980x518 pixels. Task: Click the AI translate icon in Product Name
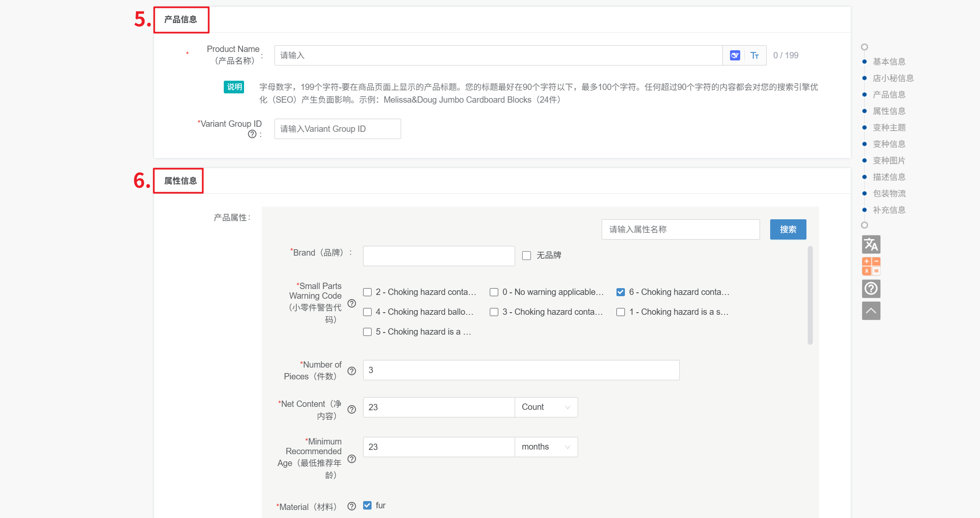[735, 55]
